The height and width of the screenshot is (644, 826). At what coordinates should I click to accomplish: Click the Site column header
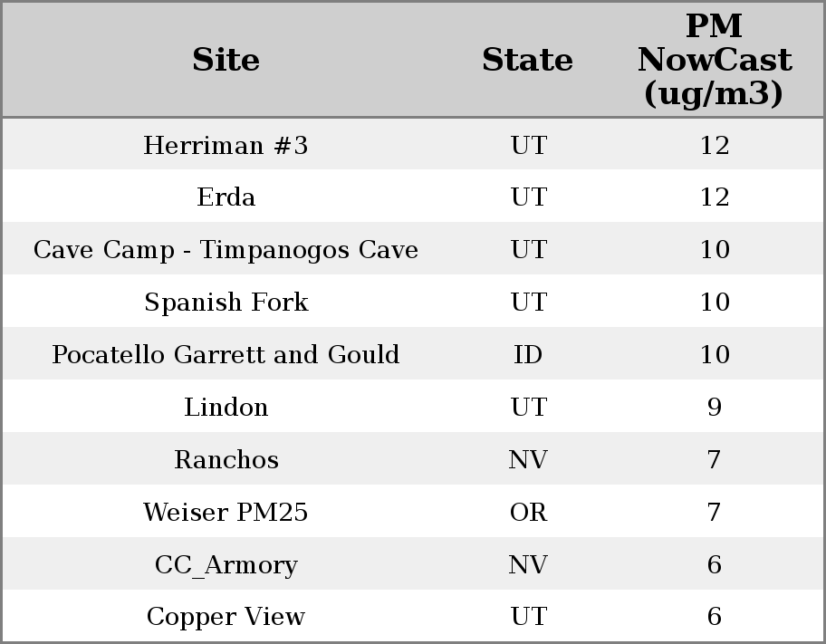coord(226,60)
